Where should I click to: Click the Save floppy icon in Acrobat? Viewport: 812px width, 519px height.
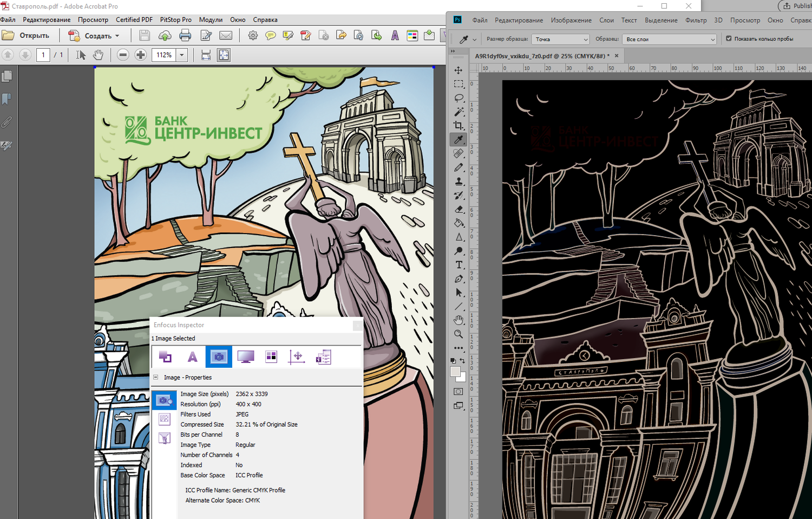[x=145, y=36]
